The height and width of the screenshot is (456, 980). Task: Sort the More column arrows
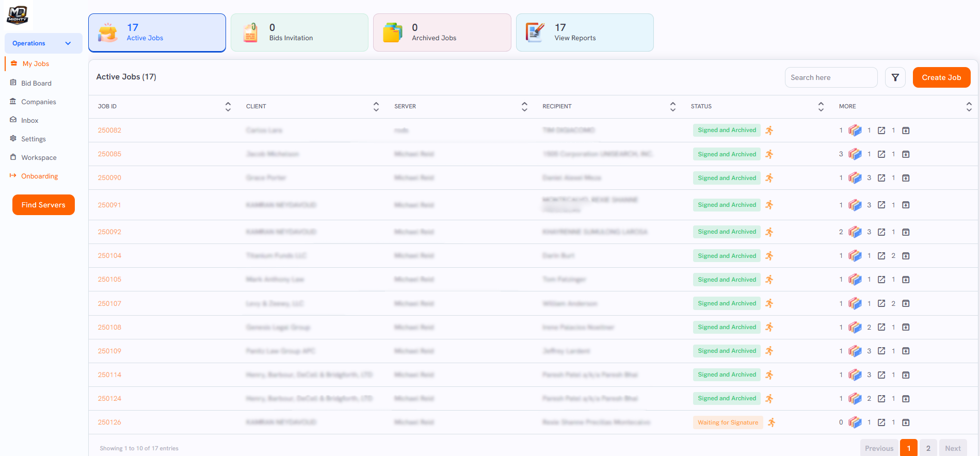pos(969,106)
